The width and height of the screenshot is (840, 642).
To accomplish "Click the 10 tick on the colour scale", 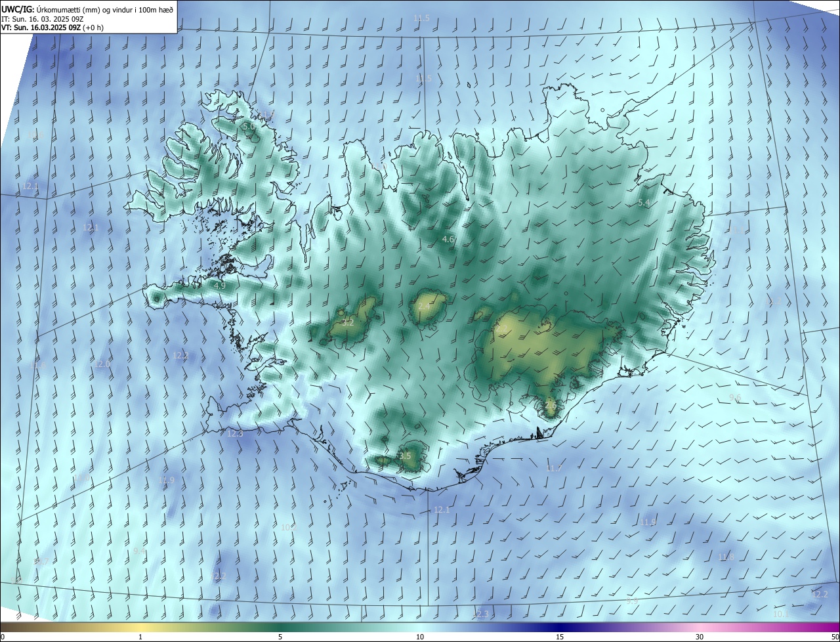I will (420, 637).
